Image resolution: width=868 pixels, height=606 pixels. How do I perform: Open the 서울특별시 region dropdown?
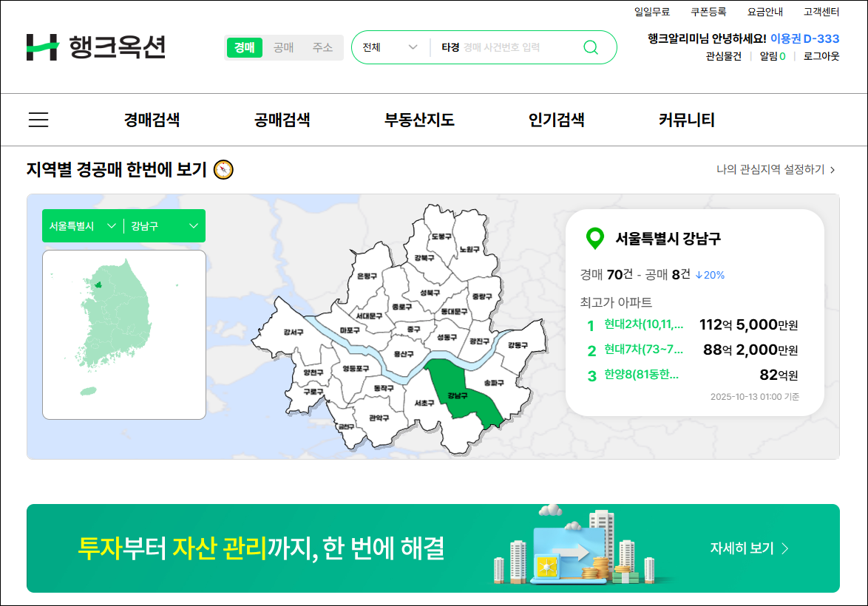pyautogui.click(x=83, y=226)
